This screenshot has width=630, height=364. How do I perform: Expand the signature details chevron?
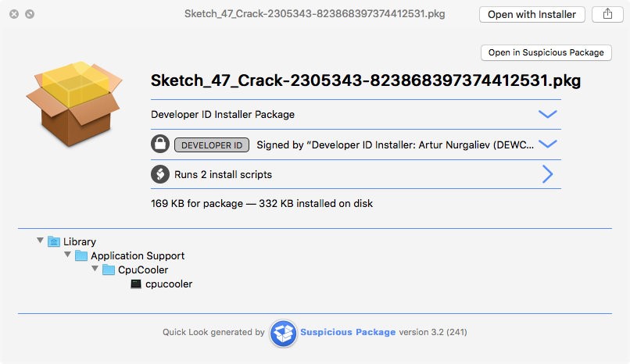(x=548, y=145)
